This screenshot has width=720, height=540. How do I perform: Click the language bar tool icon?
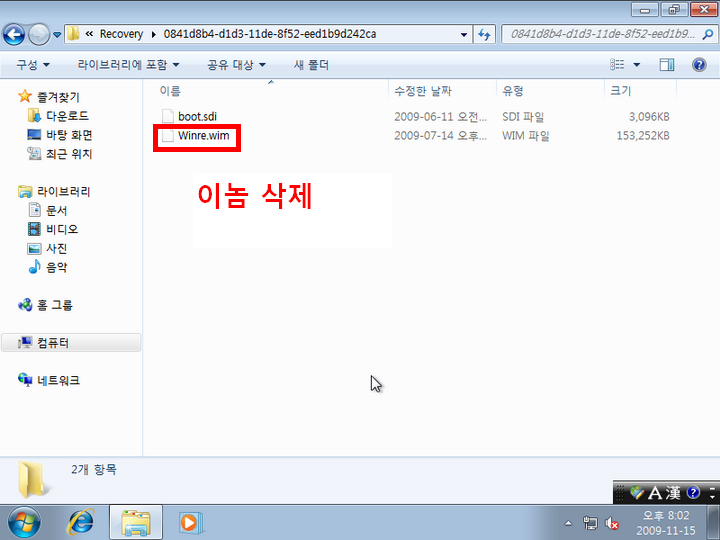pyautogui.click(x=637, y=493)
